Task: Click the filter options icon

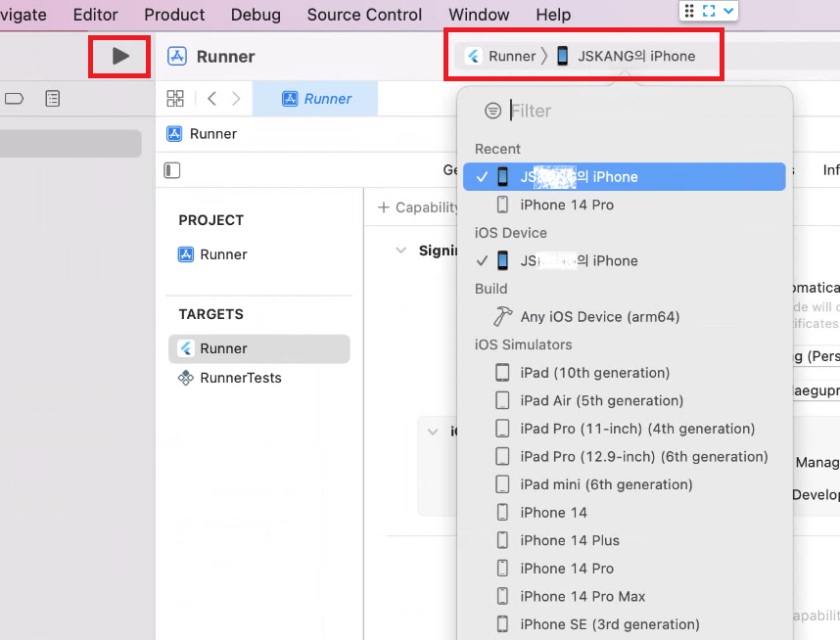Action: 492,111
